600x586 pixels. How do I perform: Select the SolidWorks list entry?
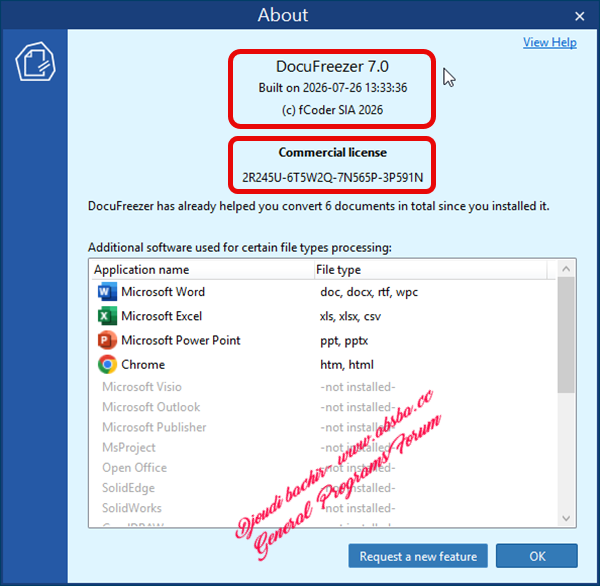323,508
